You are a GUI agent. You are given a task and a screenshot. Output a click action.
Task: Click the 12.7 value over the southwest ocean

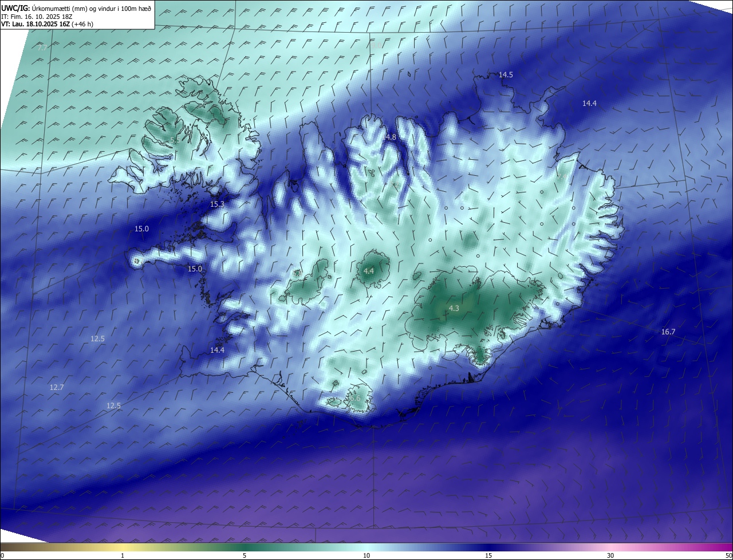pos(56,388)
